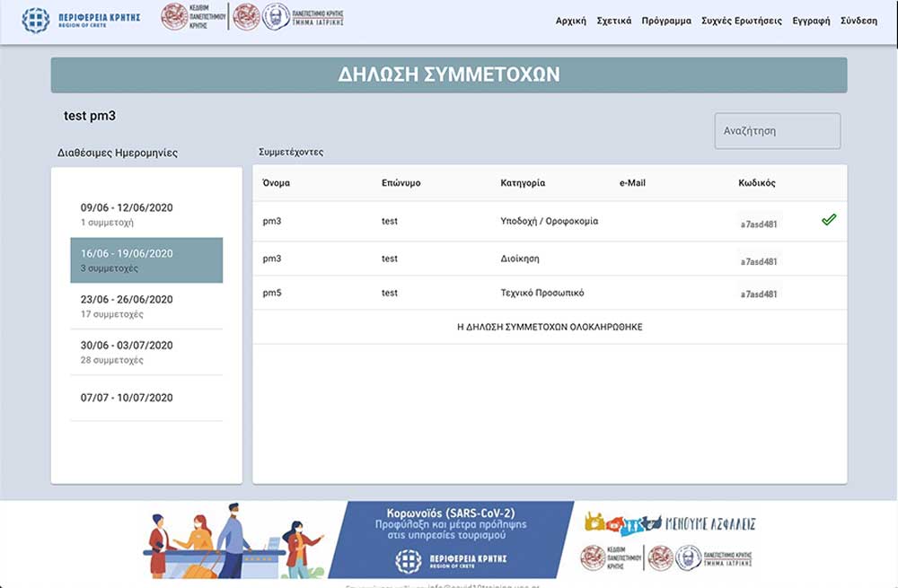This screenshot has width=898, height=588.
Task: Click code a7asd481 in the Τεχνικό Προσωπικό row
Action: click(x=759, y=294)
